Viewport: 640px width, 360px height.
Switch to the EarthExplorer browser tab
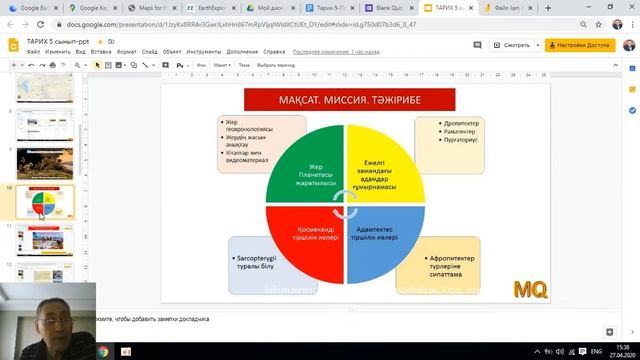212,8
